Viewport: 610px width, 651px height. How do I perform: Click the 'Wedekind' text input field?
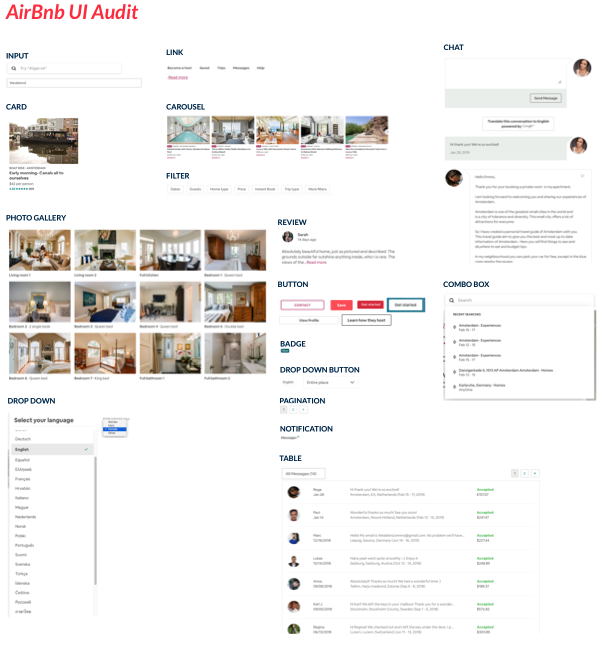pos(74,83)
